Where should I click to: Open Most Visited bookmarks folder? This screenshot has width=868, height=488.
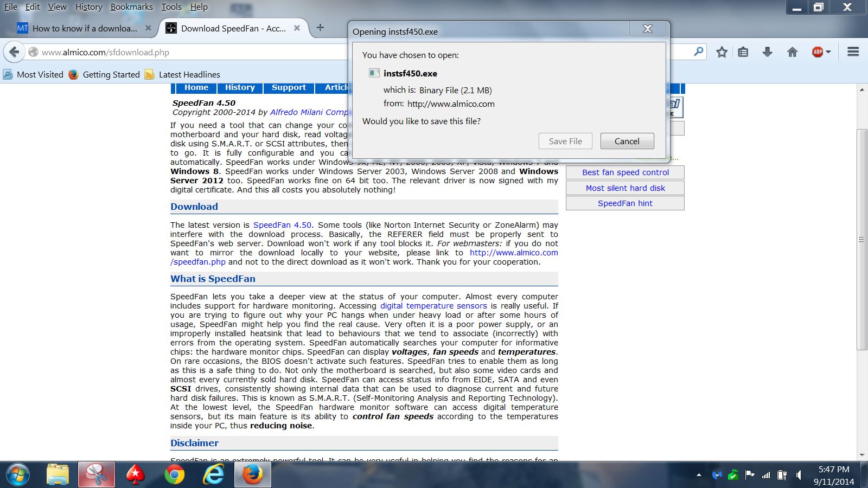pos(33,74)
